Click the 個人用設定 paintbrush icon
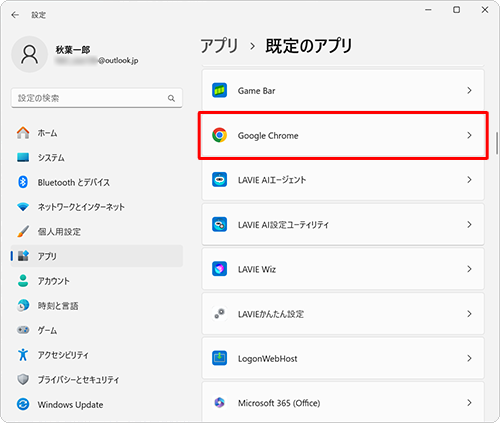Image resolution: width=500 pixels, height=423 pixels. (23, 231)
